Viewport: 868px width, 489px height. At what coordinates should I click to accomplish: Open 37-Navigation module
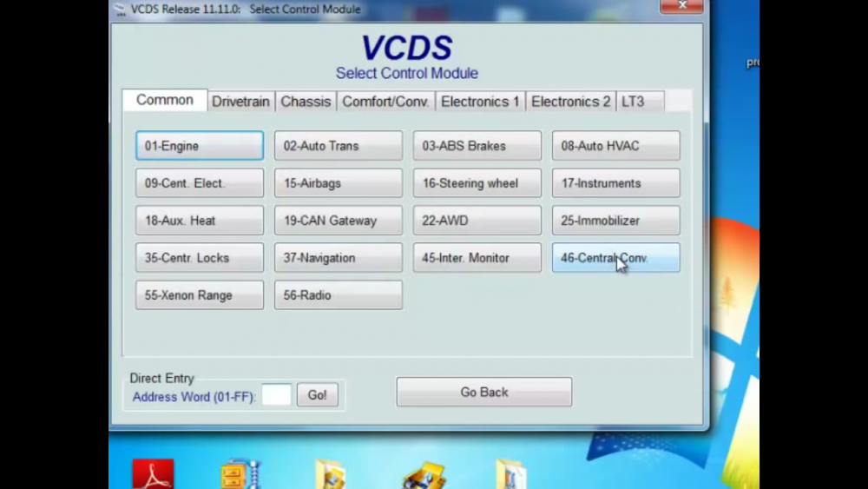tap(339, 257)
